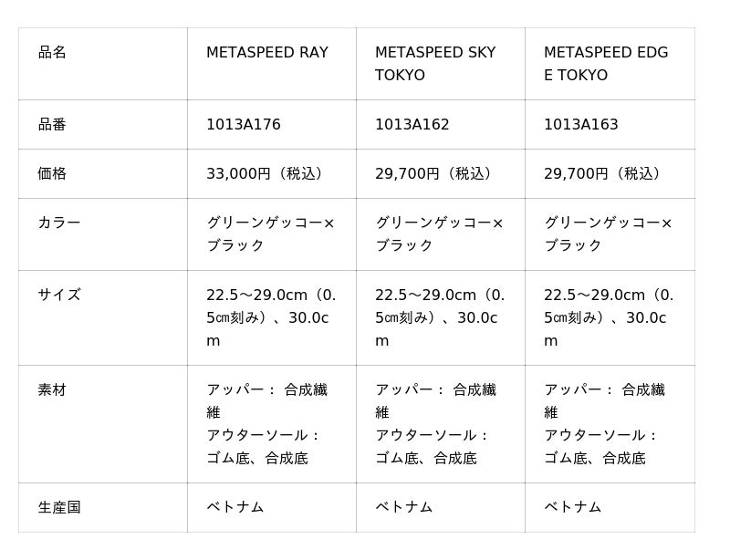Click the 29,700円 price for METASPEED EDGE TOKYO

(604, 174)
